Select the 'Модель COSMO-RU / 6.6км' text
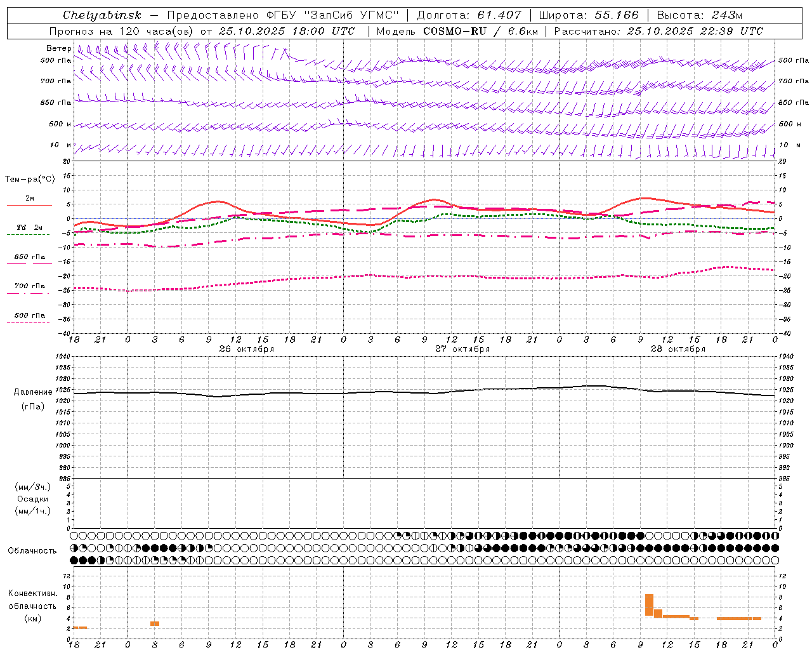The width and height of the screenshot is (812, 650). [457, 31]
